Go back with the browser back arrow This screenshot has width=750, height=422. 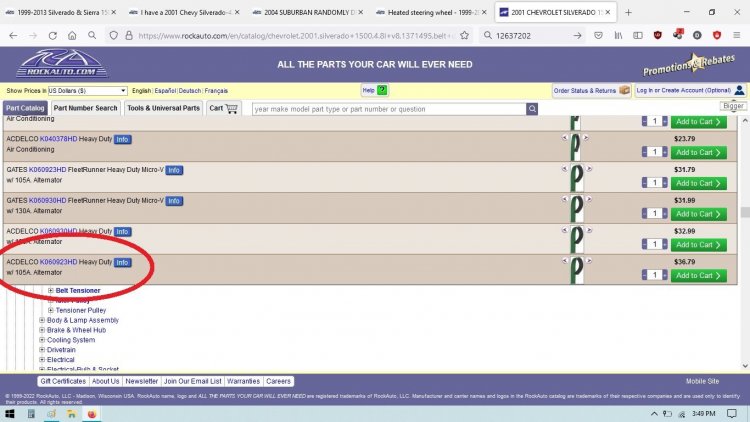click(x=13, y=35)
